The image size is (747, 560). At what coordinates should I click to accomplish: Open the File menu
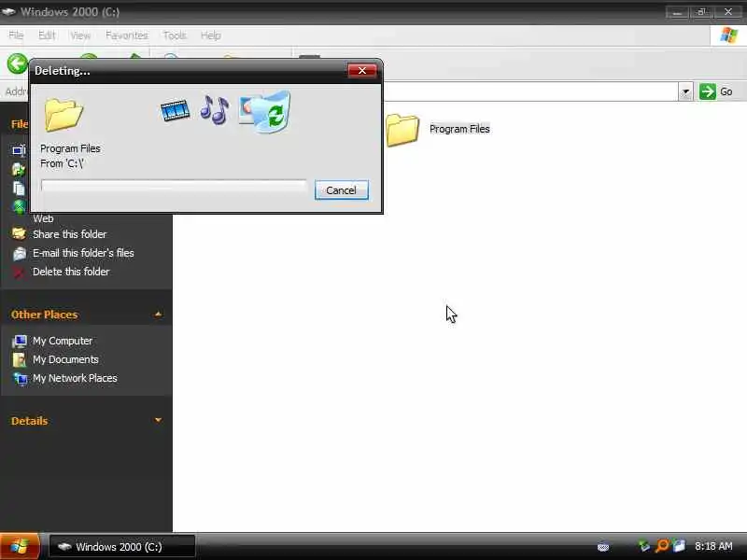16,35
